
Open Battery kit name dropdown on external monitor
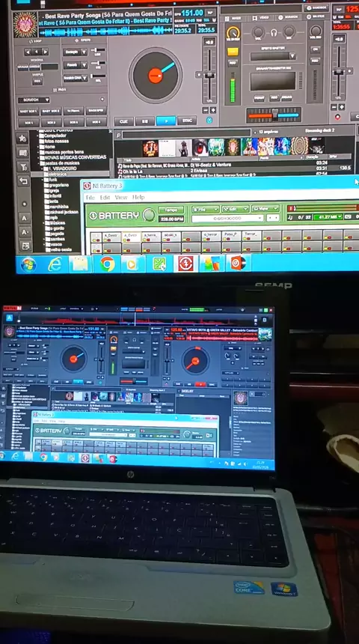(228, 219)
